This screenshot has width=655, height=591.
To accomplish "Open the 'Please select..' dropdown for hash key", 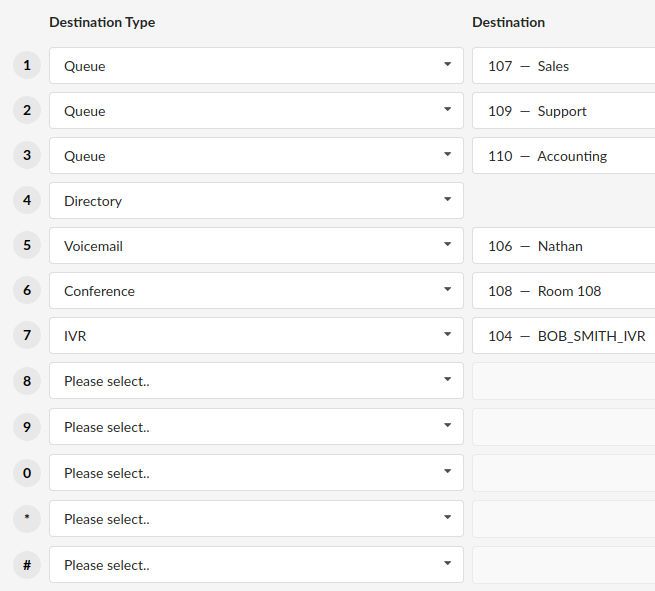I will (256, 565).
